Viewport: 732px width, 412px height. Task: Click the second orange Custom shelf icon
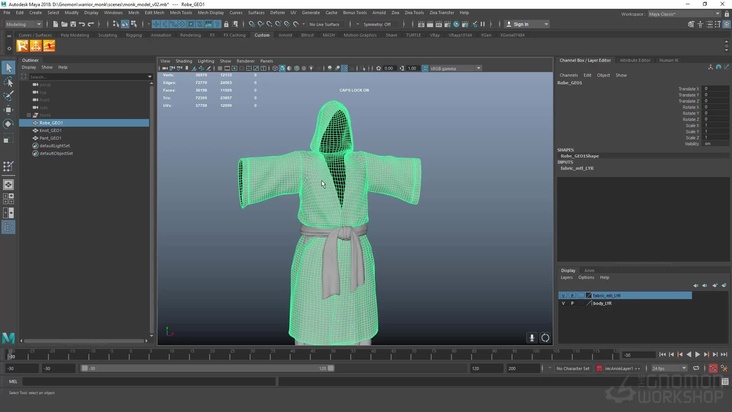click(x=35, y=46)
